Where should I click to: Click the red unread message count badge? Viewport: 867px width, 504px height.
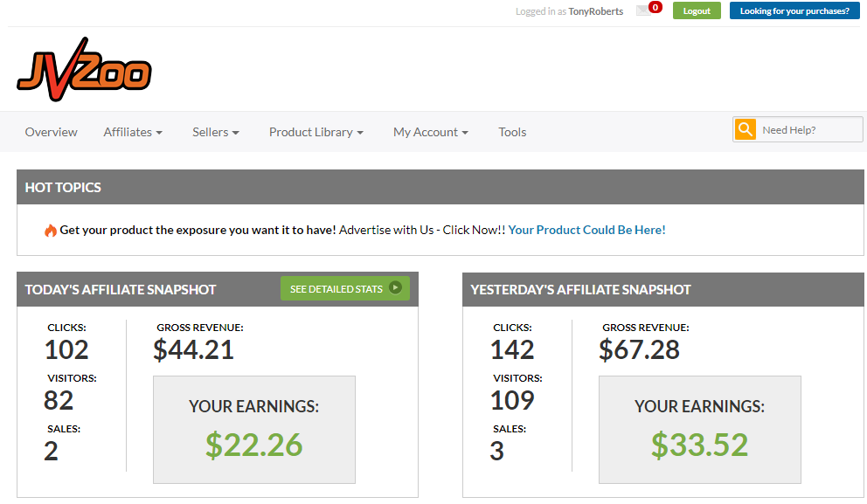(655, 7)
